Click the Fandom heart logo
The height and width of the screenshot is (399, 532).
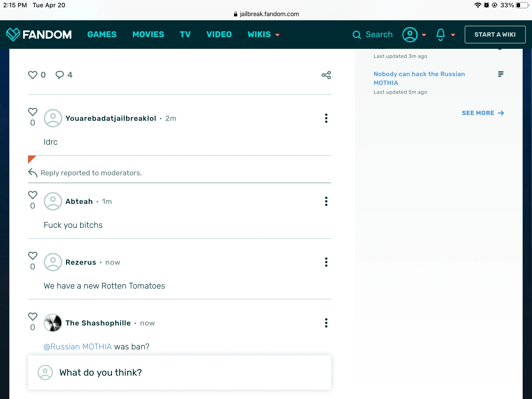point(13,34)
